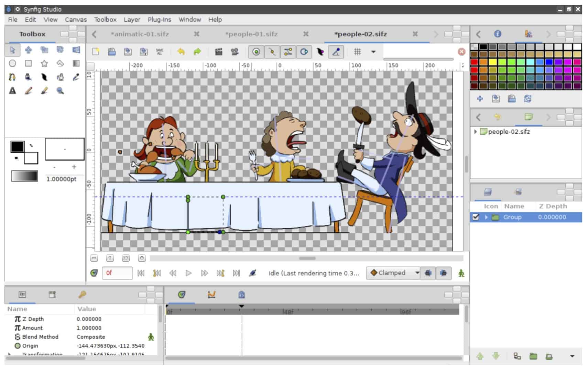Uncheck the Group layer visibility checkbox
The height and width of the screenshot is (376, 588).
tap(476, 217)
